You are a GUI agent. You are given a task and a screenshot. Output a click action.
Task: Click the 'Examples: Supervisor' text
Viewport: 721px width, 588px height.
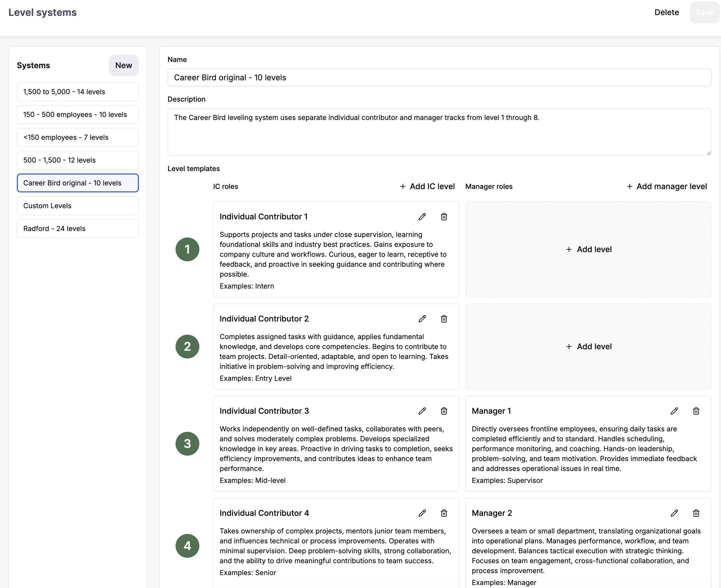507,481
